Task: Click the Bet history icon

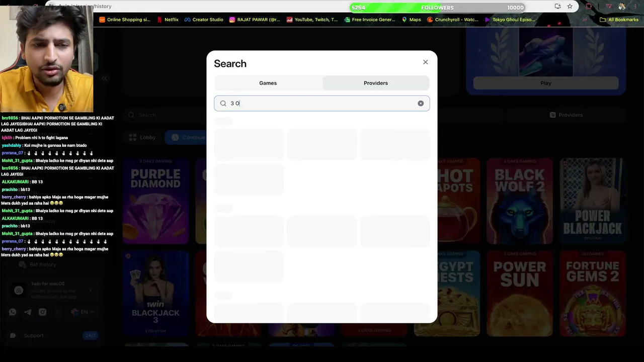Action: coord(22,264)
